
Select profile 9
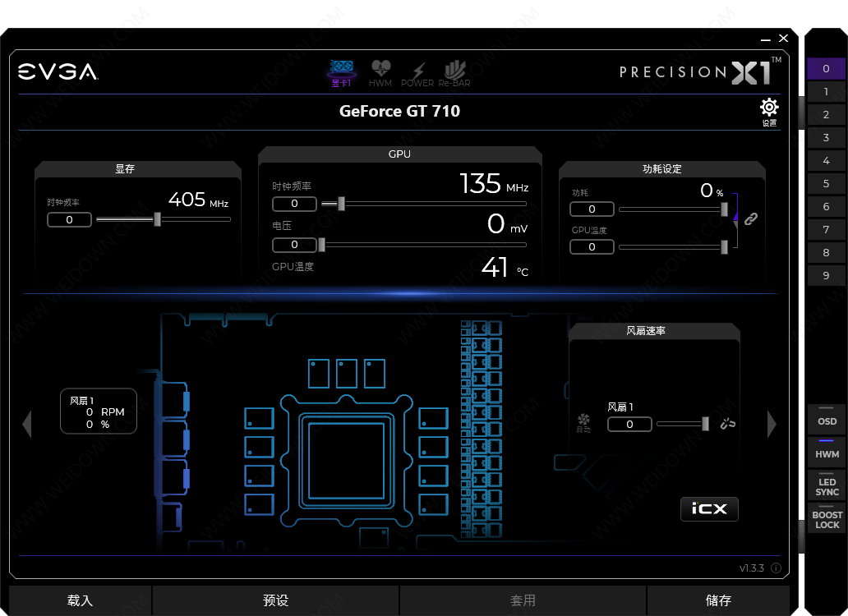[826, 276]
